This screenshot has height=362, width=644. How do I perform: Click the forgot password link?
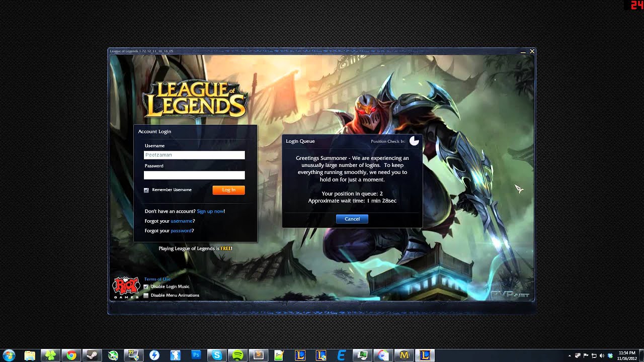[181, 231]
